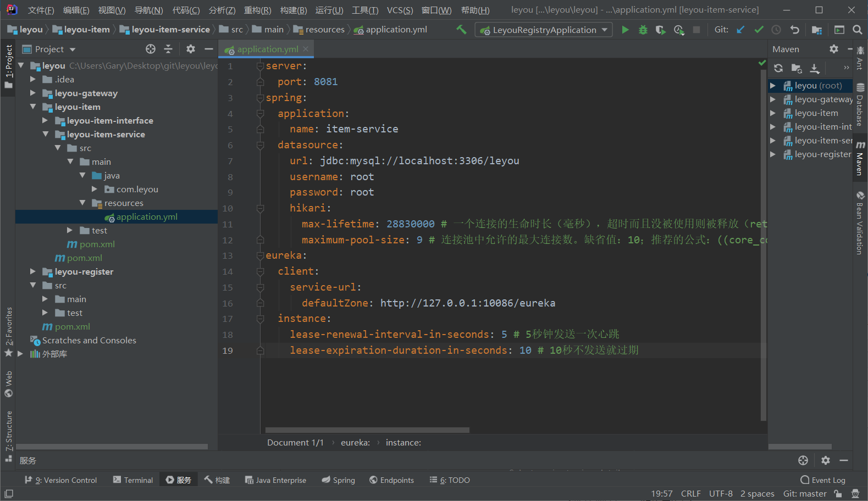
Task: Reimport all Maven projects refresh icon
Action: click(778, 68)
